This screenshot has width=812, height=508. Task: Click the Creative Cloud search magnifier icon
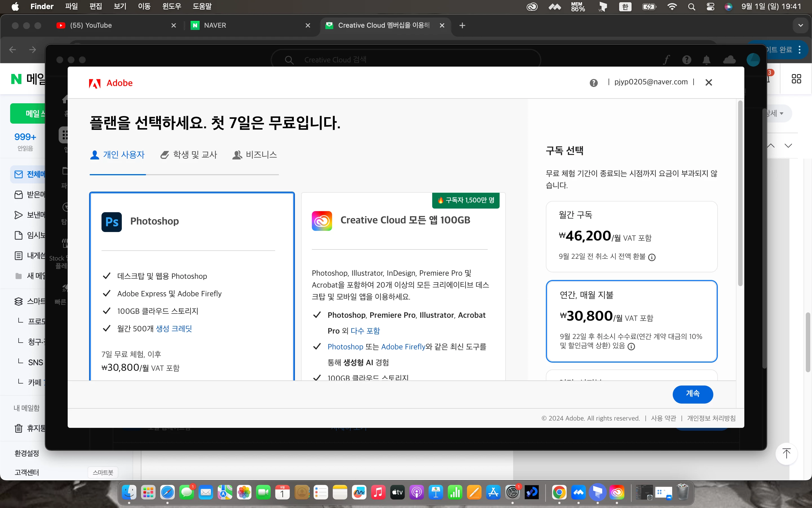click(289, 60)
